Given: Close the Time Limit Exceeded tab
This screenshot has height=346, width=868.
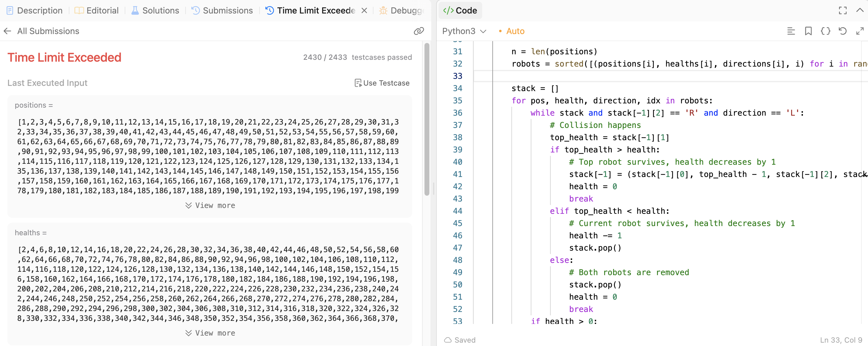Looking at the screenshot, I should (364, 10).
